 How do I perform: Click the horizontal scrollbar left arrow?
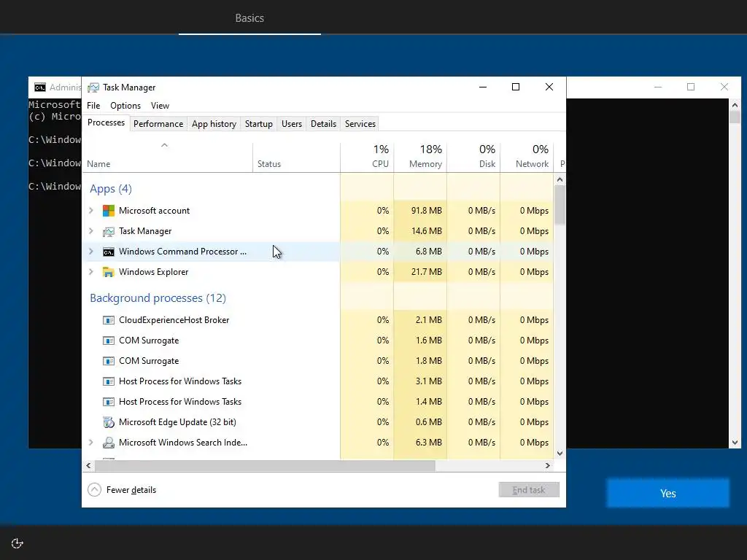click(x=88, y=466)
